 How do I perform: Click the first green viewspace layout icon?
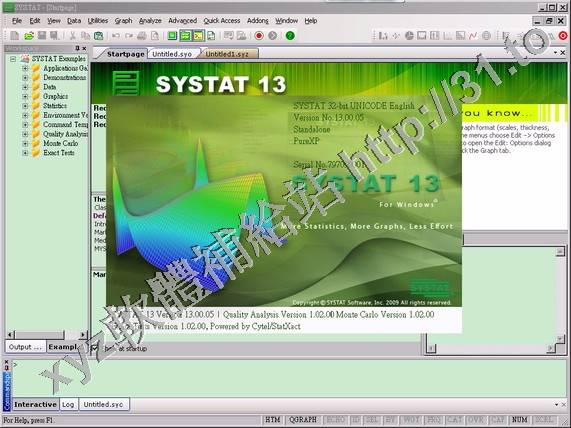coord(172,36)
